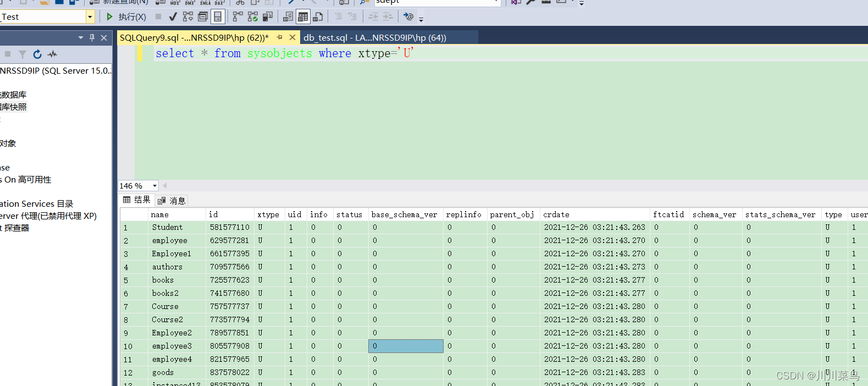Image resolution: width=868 pixels, height=386 pixels.
Task: Click the sdept search combo box
Action: point(438,2)
